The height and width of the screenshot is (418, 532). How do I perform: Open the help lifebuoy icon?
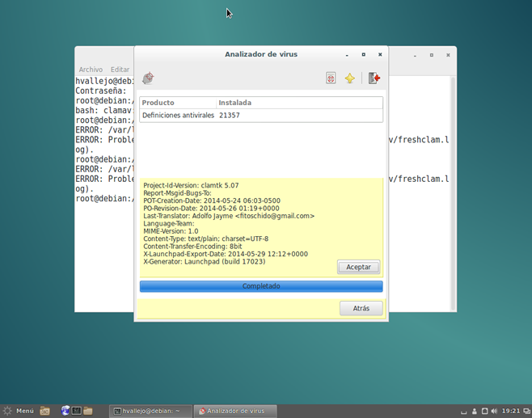[331, 78]
